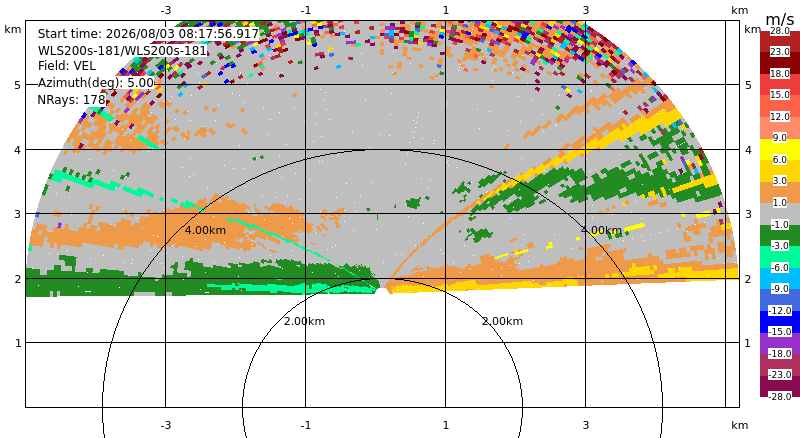Click the left axis tick label 5

pos(18,85)
